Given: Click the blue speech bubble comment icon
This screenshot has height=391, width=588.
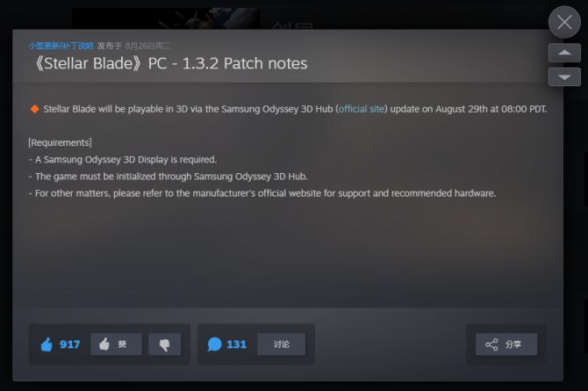Looking at the screenshot, I should 214,344.
